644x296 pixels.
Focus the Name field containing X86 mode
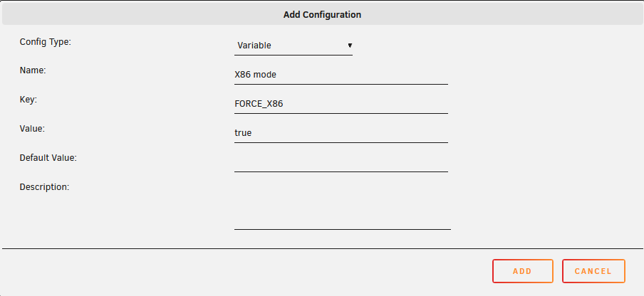(341, 75)
